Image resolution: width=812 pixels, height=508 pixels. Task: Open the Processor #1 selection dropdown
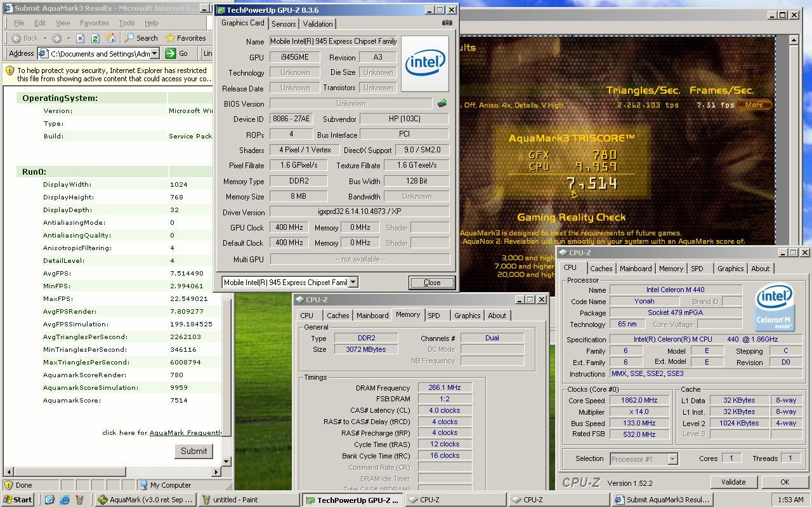672,458
